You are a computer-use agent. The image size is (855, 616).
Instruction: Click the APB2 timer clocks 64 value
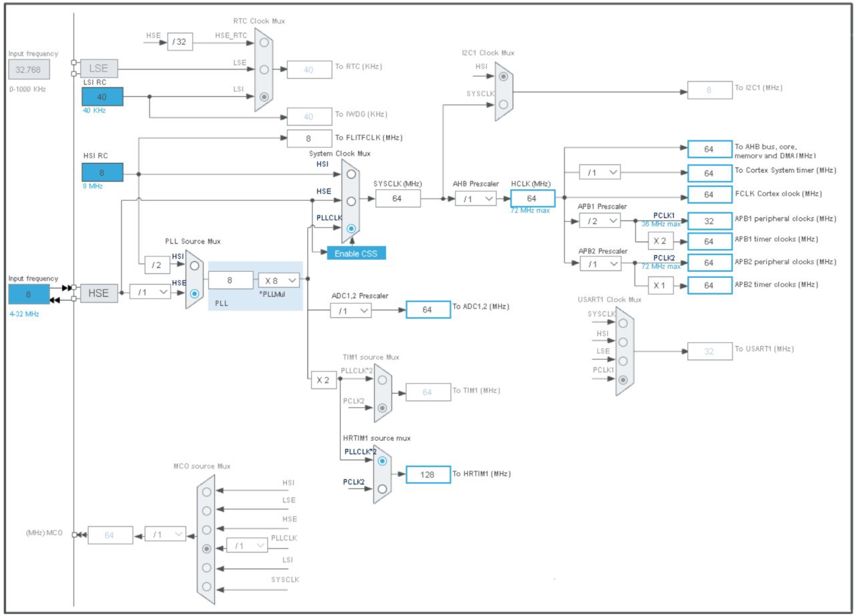tap(709, 285)
